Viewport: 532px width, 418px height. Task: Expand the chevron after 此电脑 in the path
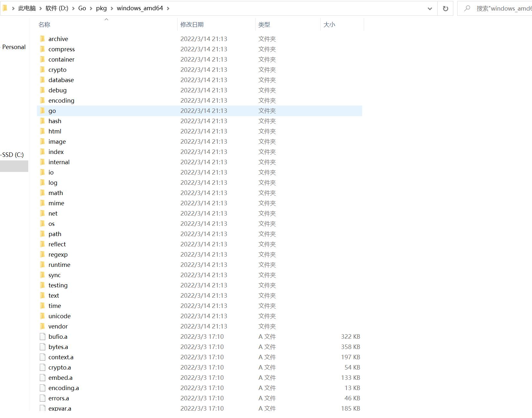[x=41, y=8]
